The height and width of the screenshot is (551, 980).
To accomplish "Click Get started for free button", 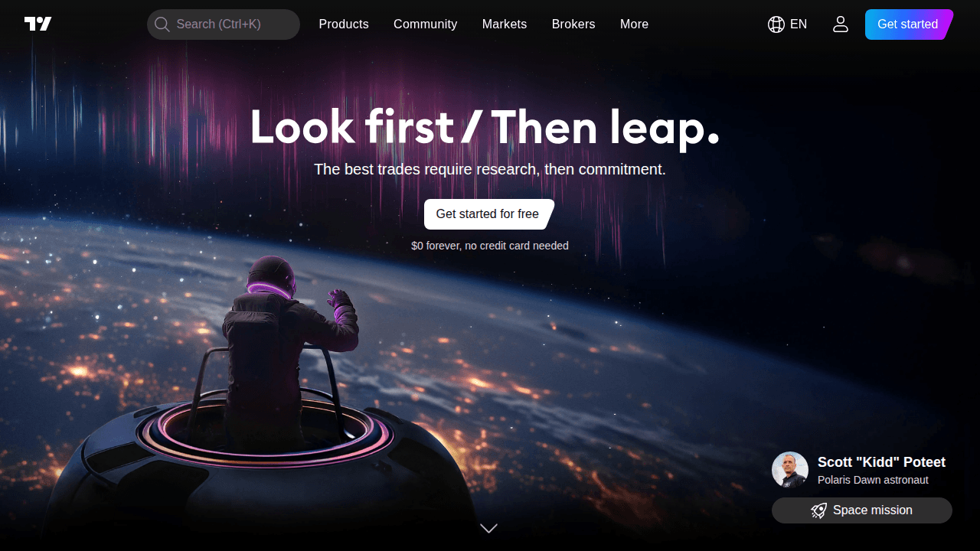I will pos(488,214).
